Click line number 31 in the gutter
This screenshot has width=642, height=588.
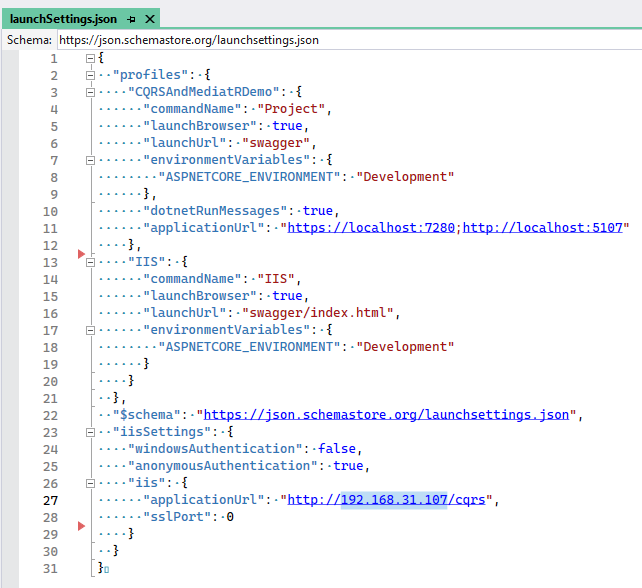point(50,568)
